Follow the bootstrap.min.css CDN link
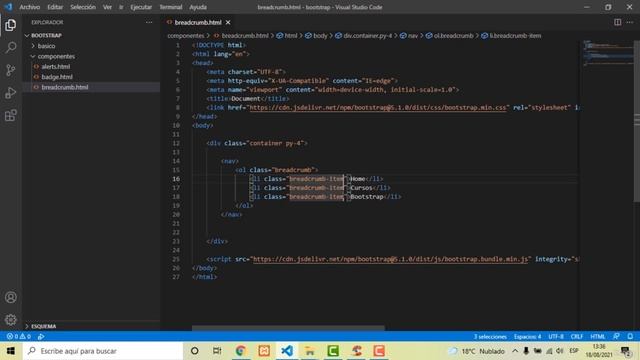The height and width of the screenshot is (360, 640). pyautogui.click(x=378, y=108)
